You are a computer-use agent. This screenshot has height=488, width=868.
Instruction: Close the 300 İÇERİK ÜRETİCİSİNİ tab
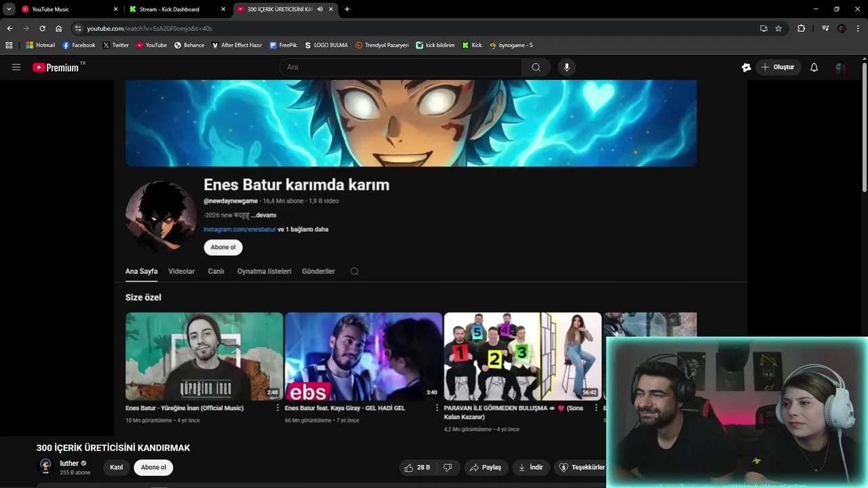point(331,9)
